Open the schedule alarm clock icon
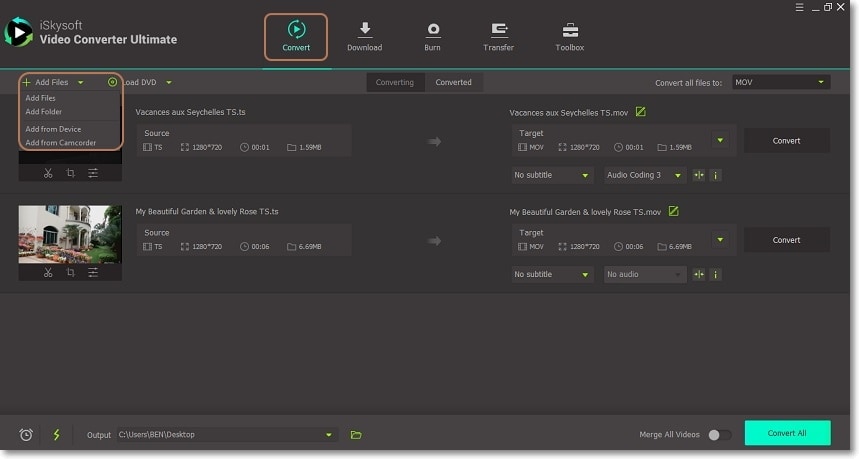Viewport: 859px width, 459px height. click(x=26, y=435)
